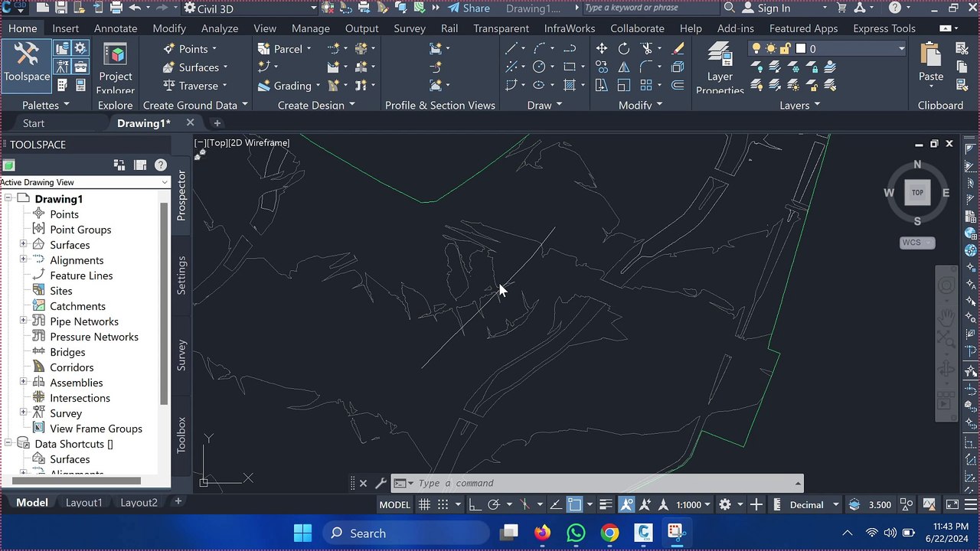Toggle drawing grid display in status bar
The height and width of the screenshot is (551, 980).
(424, 504)
